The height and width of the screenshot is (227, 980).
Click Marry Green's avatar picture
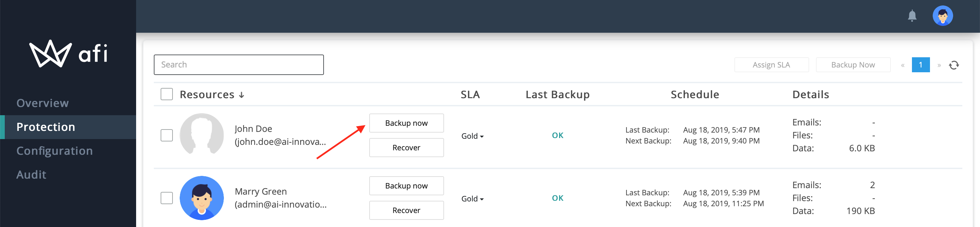pyautogui.click(x=202, y=198)
